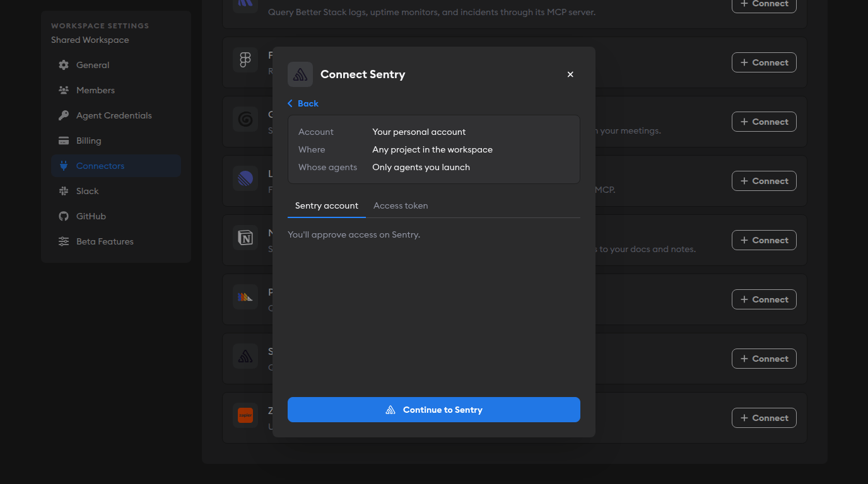
Task: Click the 'Account' label in summary box
Action: pos(315,132)
